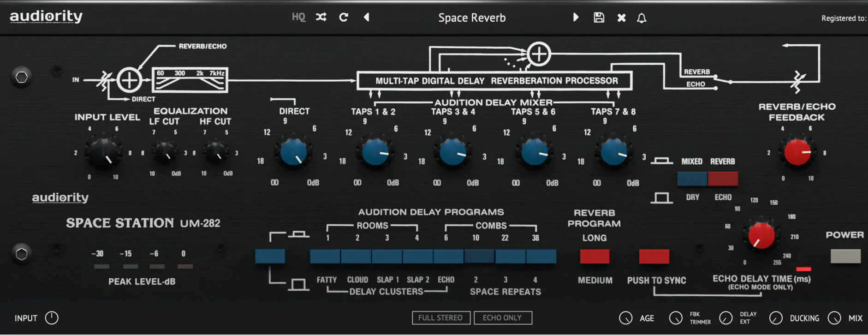Click the Space Repeats label

(505, 292)
